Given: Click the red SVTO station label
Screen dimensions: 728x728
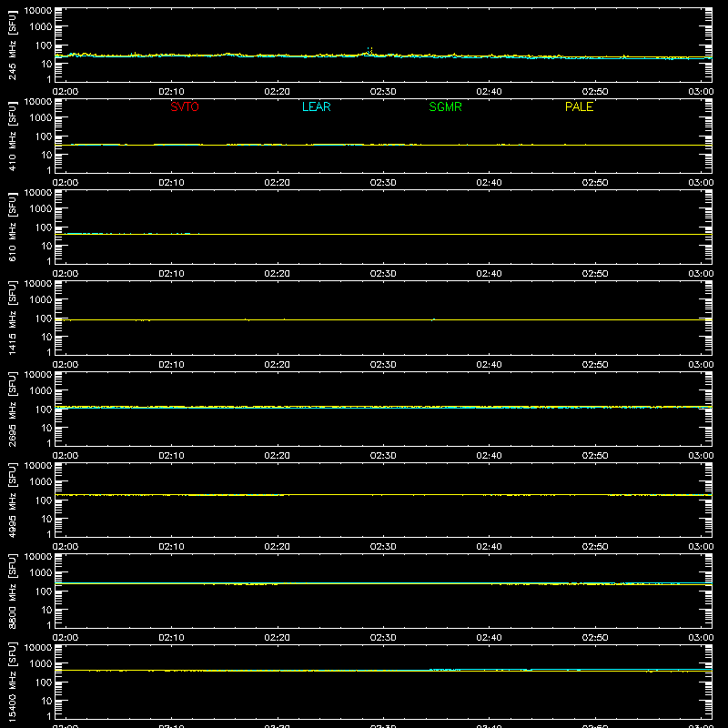Looking at the screenshot, I should [x=185, y=106].
